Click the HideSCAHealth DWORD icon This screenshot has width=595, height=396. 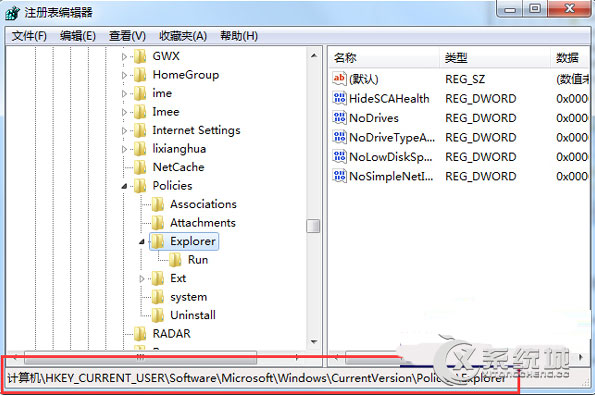coord(339,99)
